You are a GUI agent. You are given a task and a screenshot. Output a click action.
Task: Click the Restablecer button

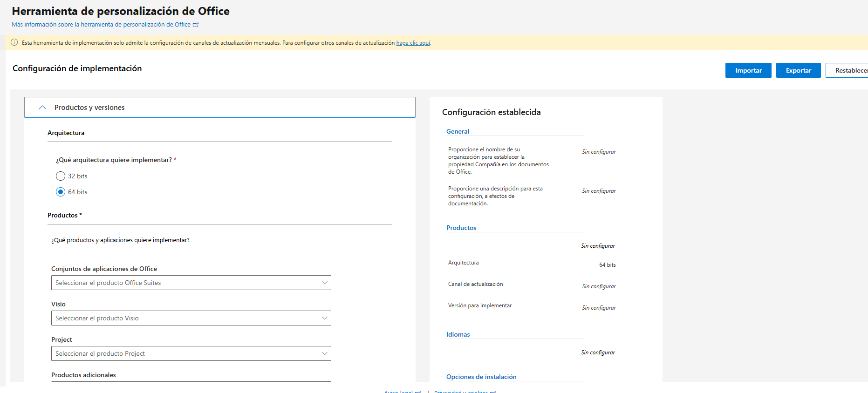coord(848,70)
